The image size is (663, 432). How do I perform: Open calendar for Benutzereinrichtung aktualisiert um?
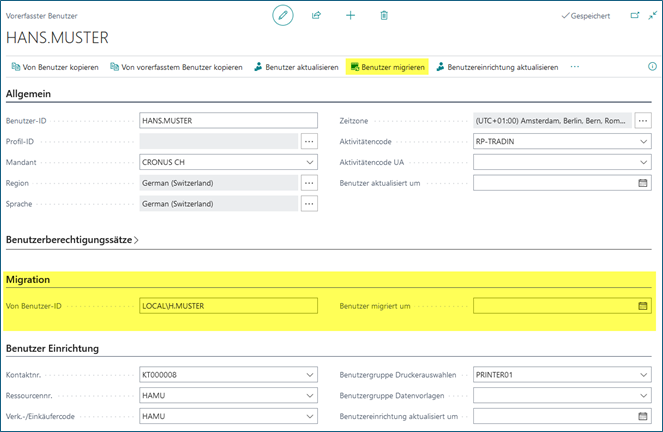pyautogui.click(x=643, y=415)
